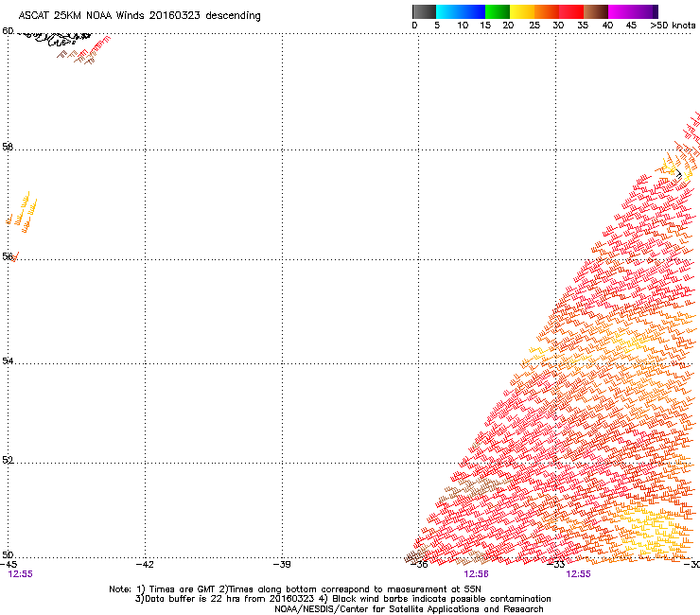
Task: Click the "30" label on the wind speed scale
Action: tap(558, 26)
